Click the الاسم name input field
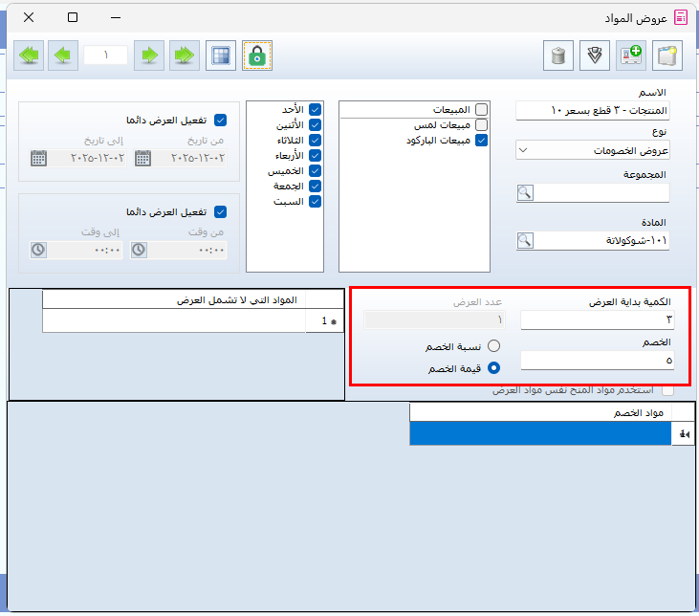 click(x=593, y=111)
